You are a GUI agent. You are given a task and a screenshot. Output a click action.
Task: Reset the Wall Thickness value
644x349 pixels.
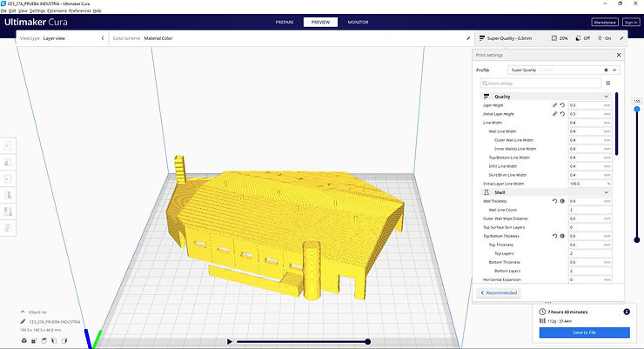click(x=553, y=201)
